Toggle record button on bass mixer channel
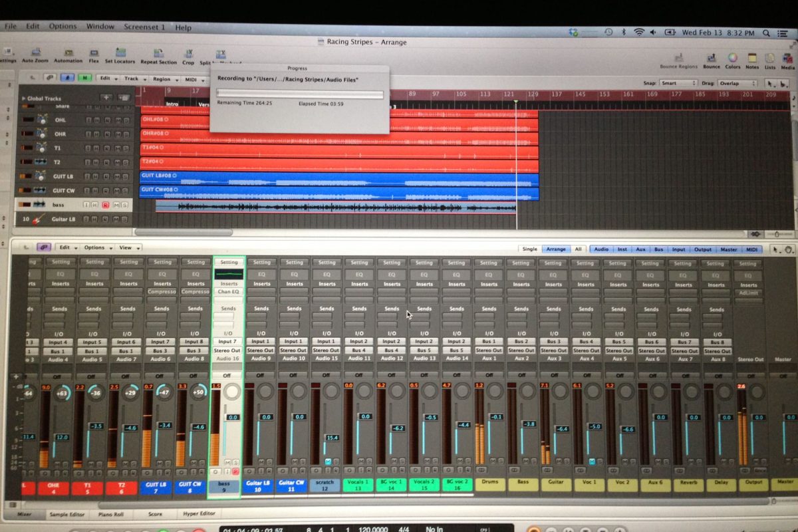798x532 pixels. coord(235,471)
